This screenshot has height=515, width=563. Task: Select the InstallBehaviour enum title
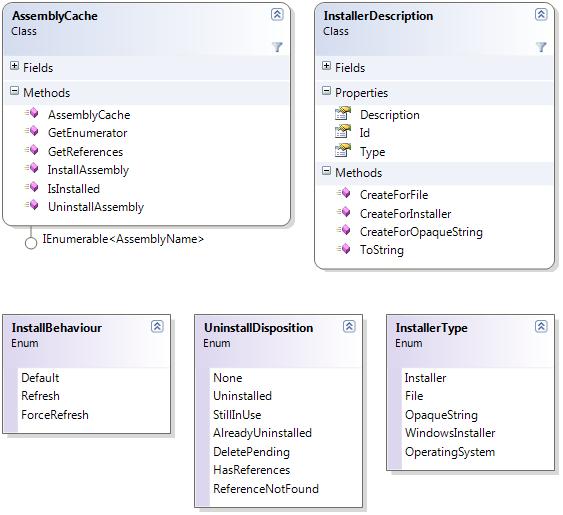coord(57,328)
